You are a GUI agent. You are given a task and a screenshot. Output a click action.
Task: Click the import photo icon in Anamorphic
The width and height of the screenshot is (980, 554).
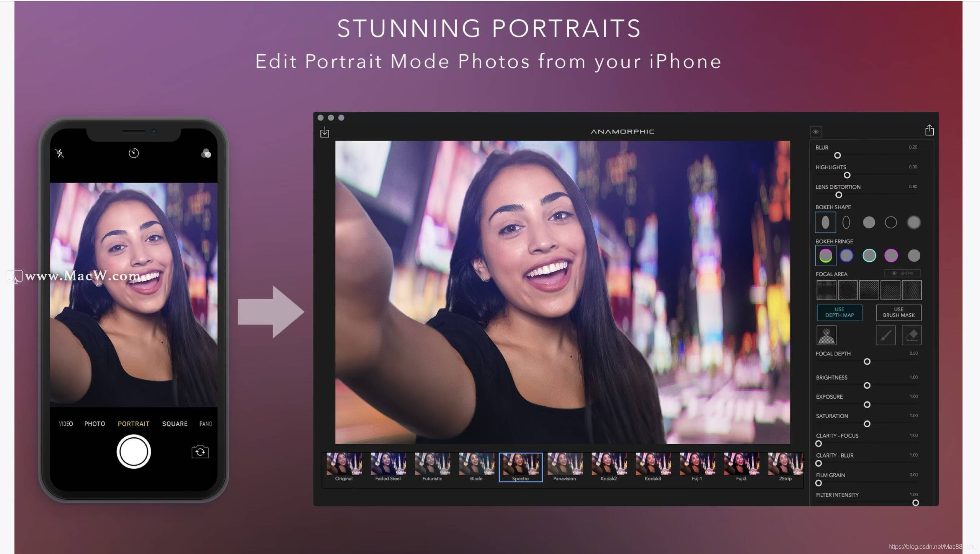click(x=325, y=132)
